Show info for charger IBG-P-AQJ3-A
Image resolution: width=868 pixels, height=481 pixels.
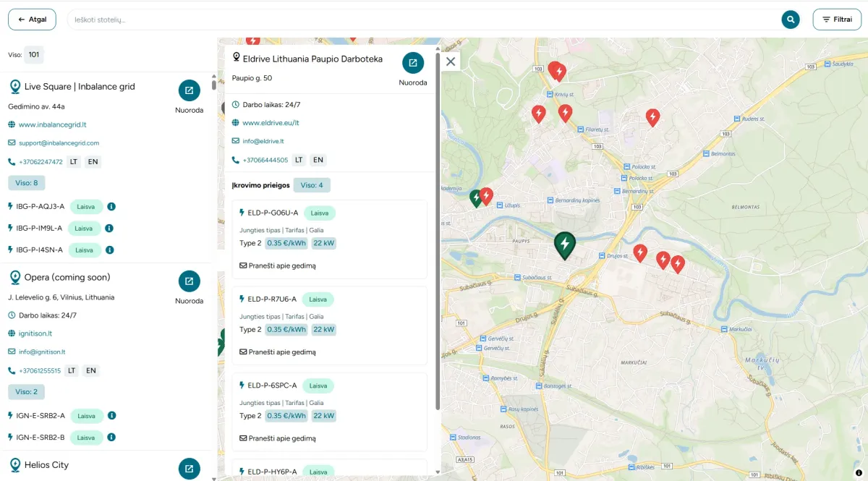(x=111, y=207)
